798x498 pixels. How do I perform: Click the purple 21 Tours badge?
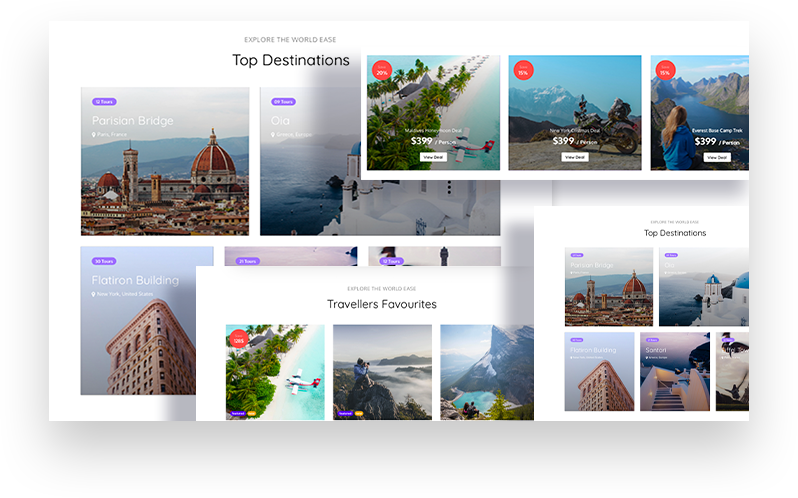point(247,261)
